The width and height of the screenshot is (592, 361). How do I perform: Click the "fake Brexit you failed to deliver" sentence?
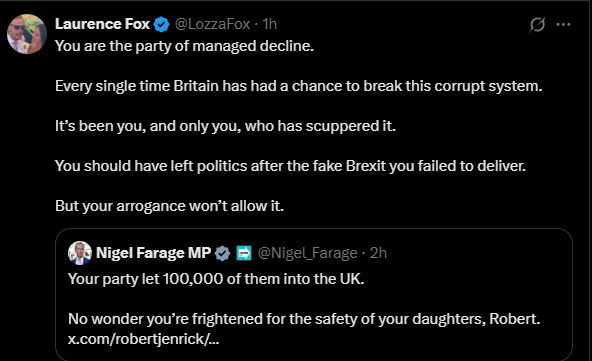coord(290,166)
